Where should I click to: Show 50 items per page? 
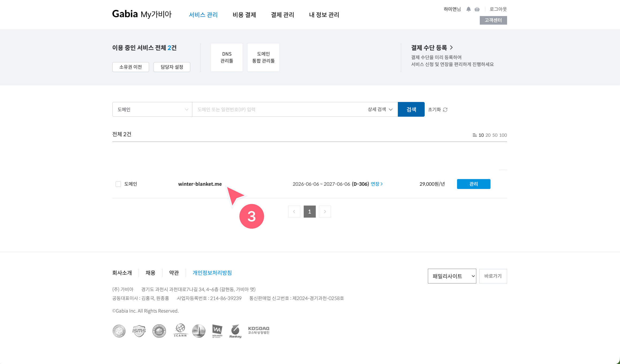(x=495, y=135)
